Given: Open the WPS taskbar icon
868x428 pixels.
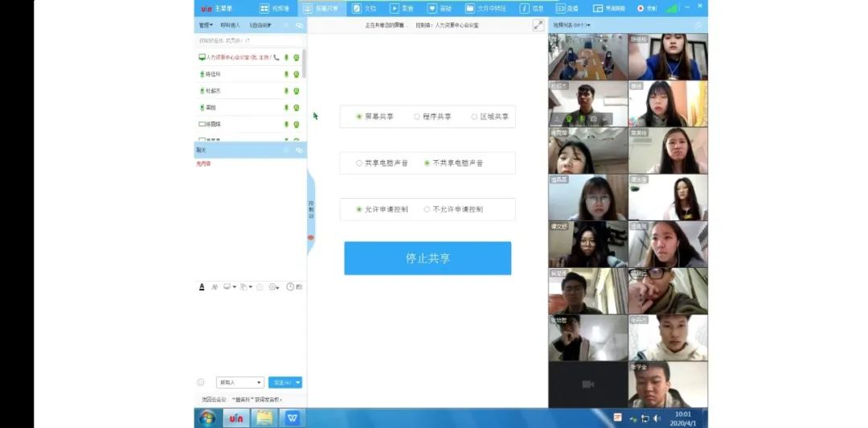Looking at the screenshot, I should coord(293,418).
